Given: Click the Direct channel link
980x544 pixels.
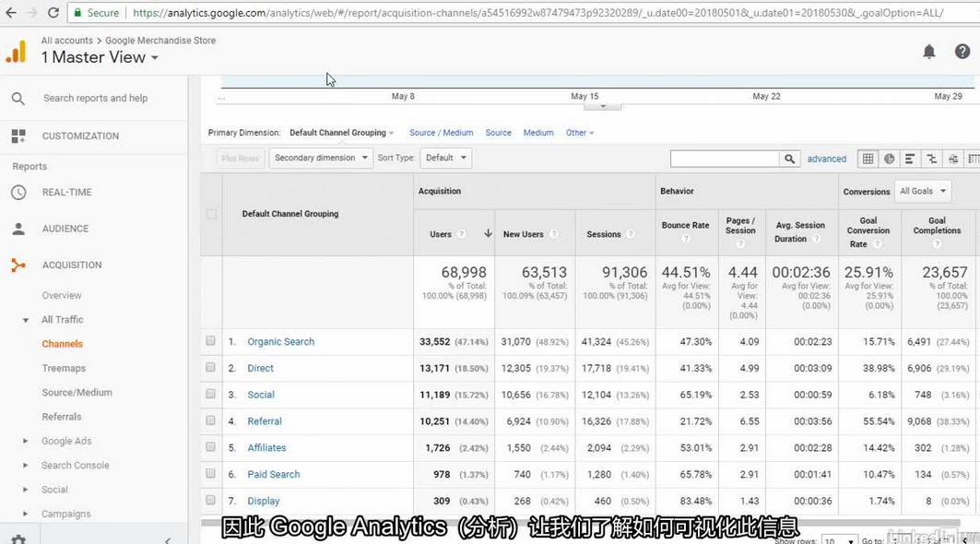Looking at the screenshot, I should (260, 368).
